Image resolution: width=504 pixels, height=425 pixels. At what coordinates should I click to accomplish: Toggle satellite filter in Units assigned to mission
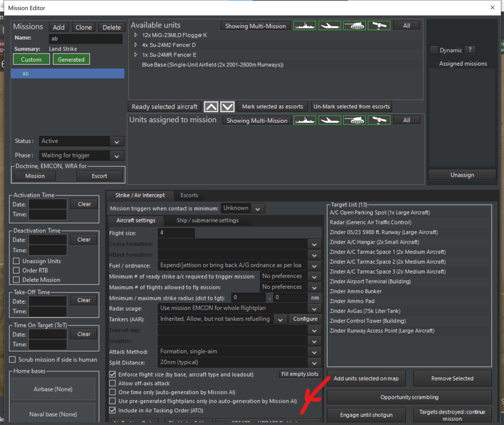point(379,120)
